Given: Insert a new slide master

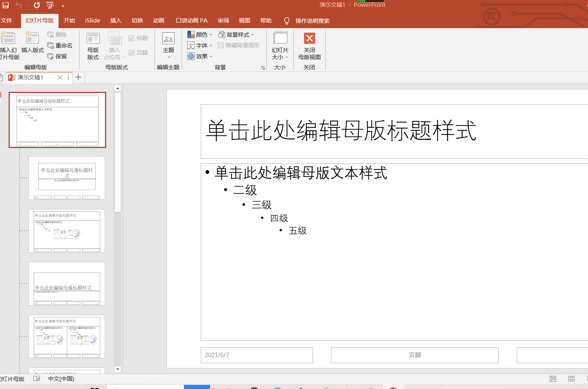Looking at the screenshot, I should tap(9, 46).
